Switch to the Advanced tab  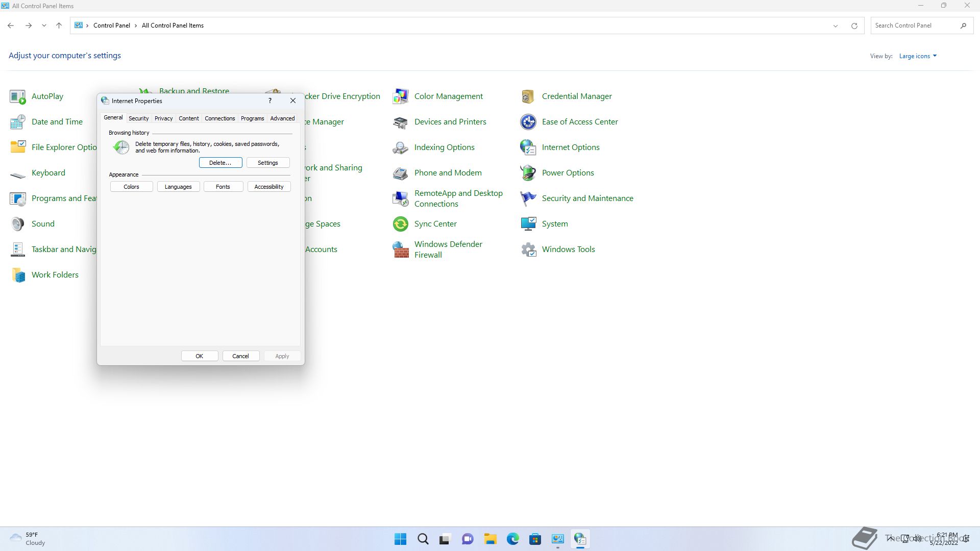[282, 118]
